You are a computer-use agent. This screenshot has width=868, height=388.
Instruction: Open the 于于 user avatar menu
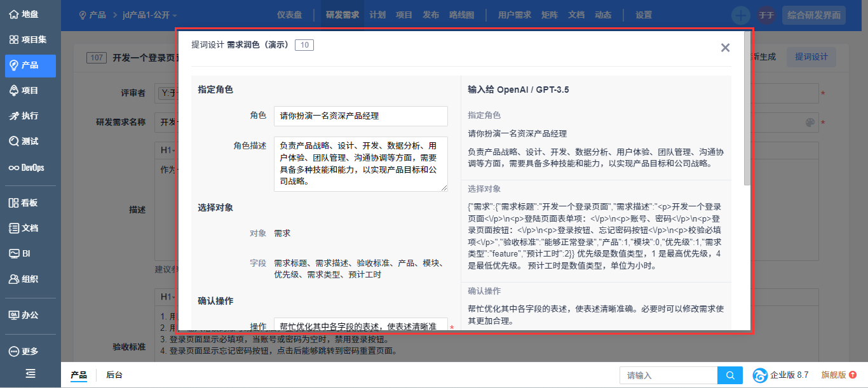pos(766,15)
